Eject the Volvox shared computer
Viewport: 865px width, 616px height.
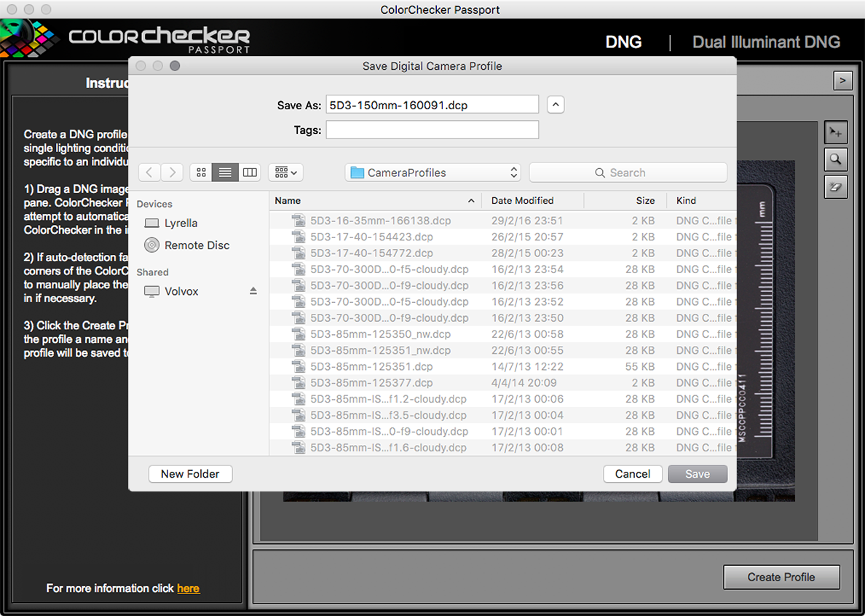click(x=253, y=291)
